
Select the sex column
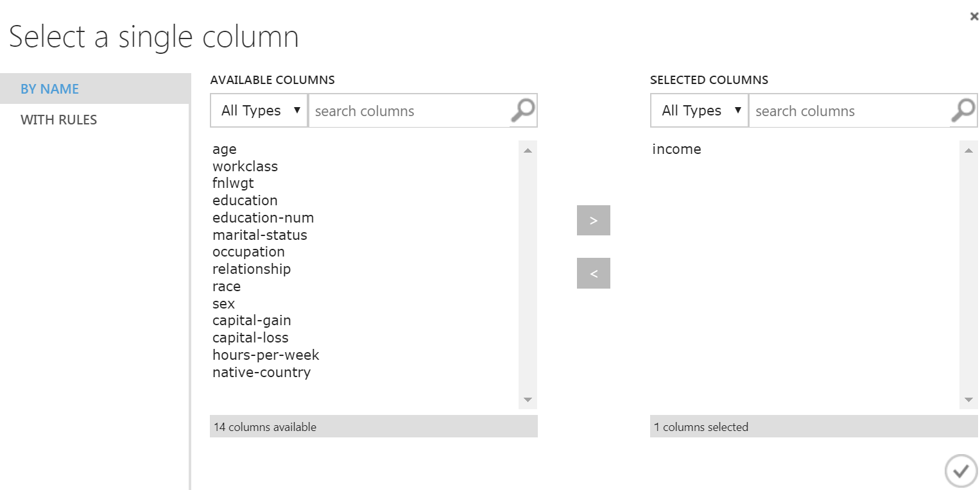(x=223, y=304)
